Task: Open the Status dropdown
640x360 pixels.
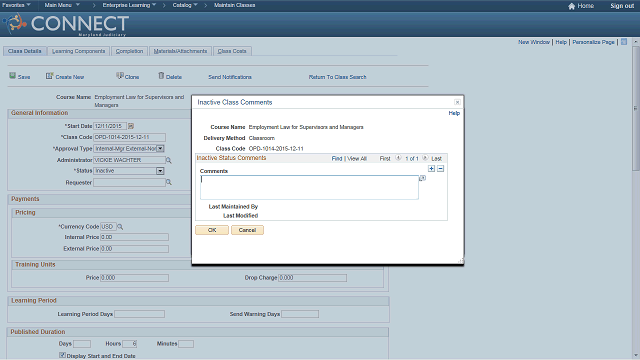Action: click(160, 171)
